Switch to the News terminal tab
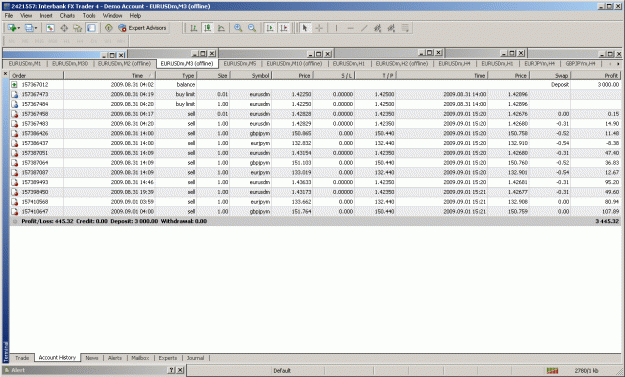 pos(92,358)
